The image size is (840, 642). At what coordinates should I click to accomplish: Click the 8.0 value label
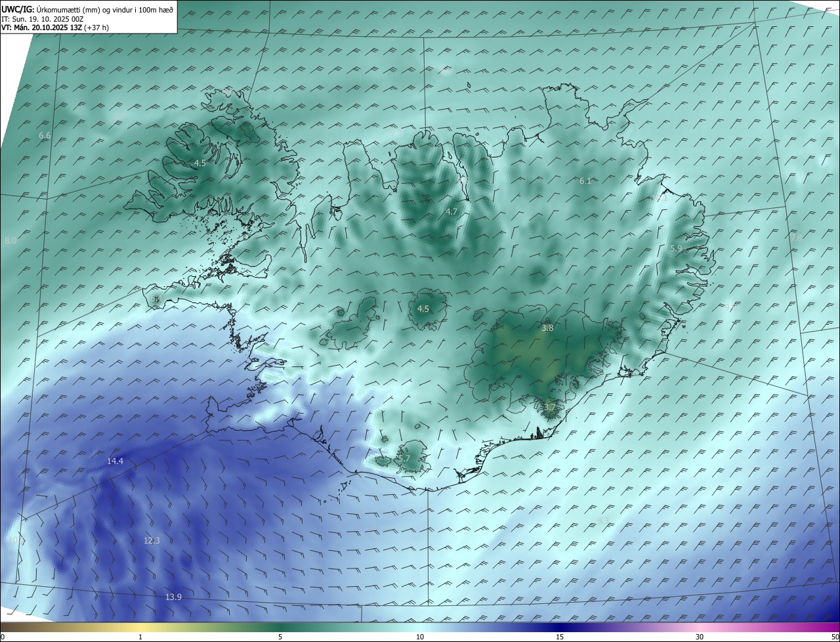[x=10, y=241]
